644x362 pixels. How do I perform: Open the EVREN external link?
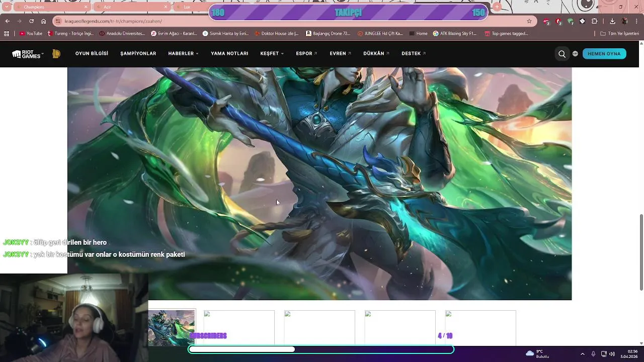340,54
